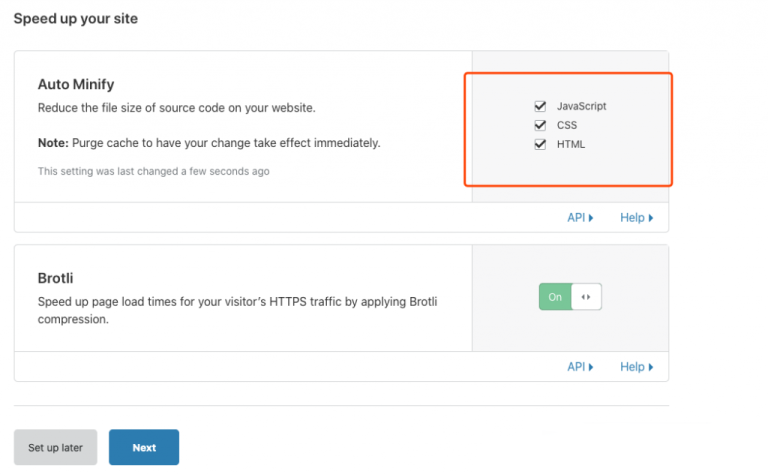The height and width of the screenshot is (474, 768).
Task: Click the Brotli heading
Action: 55,278
